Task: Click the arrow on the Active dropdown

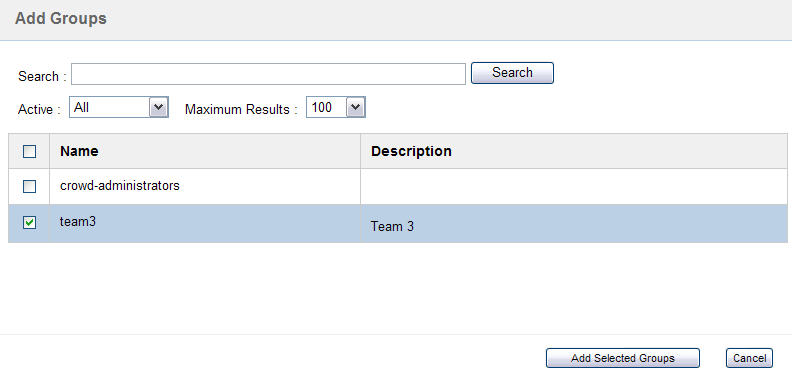Action: point(159,107)
